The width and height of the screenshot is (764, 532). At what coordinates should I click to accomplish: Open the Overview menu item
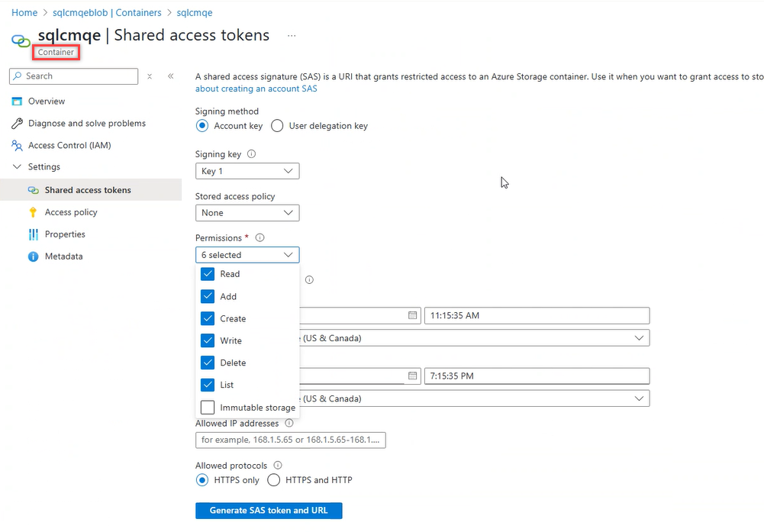(47, 102)
